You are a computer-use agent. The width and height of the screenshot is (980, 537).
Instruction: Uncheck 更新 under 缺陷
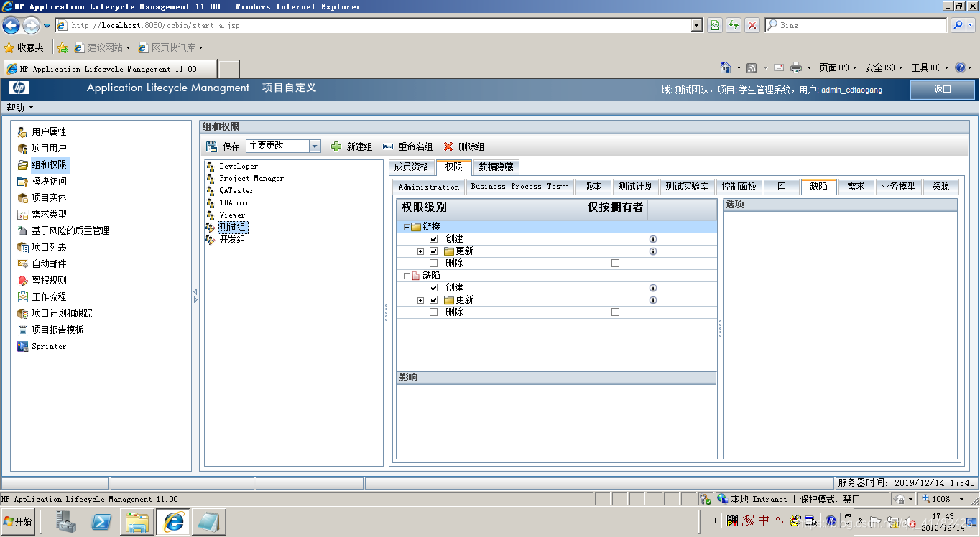(433, 300)
